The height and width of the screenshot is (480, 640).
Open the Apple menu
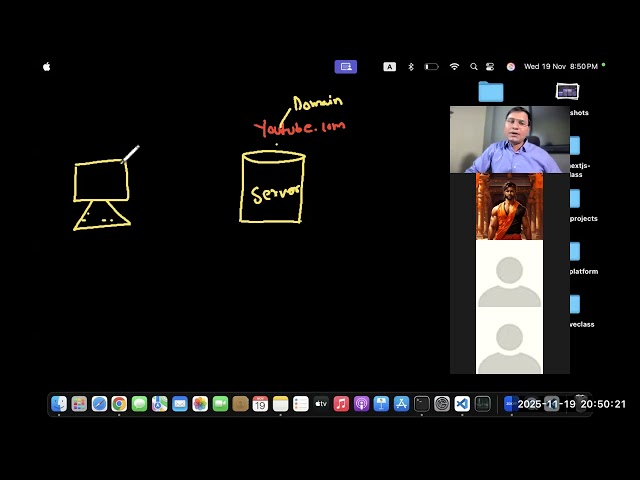click(x=47, y=67)
